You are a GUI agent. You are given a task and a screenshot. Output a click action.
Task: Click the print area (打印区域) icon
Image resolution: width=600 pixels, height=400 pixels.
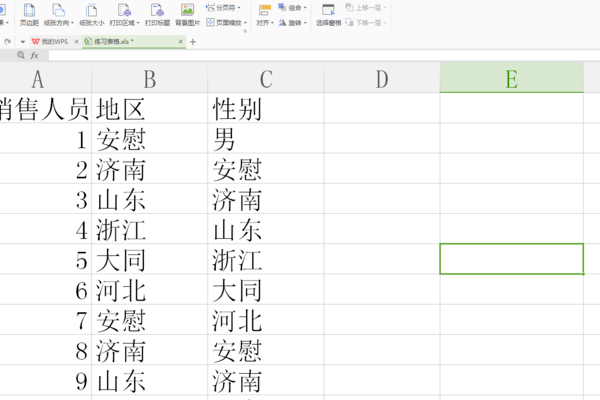pos(124,10)
